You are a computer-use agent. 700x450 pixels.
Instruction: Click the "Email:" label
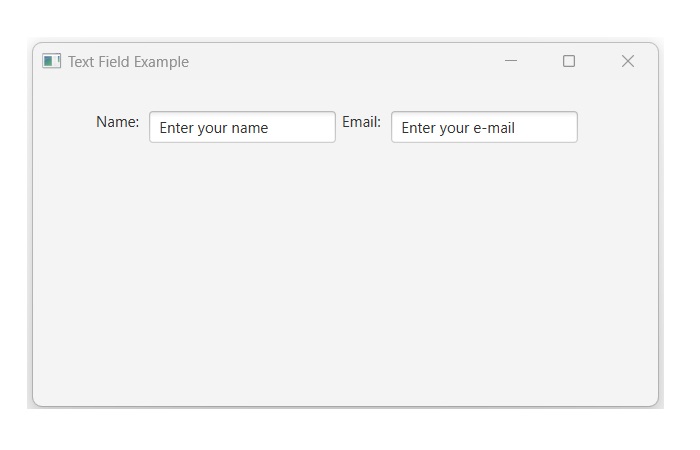(x=361, y=122)
